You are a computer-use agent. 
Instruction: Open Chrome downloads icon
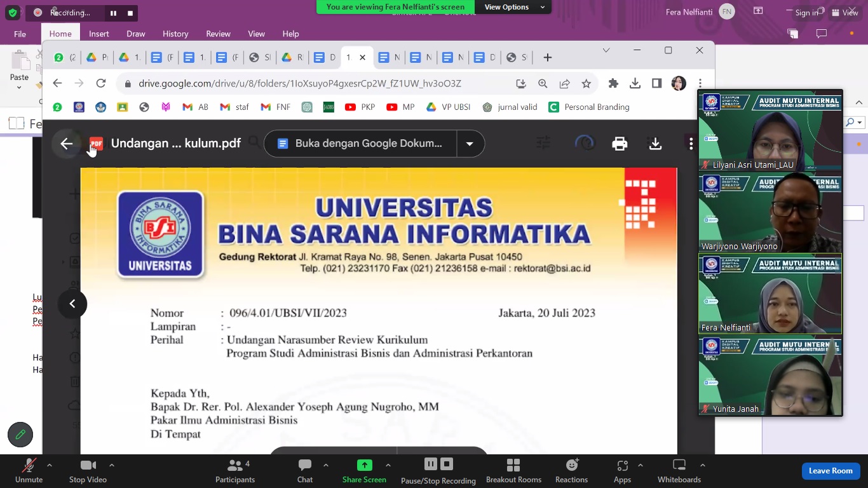click(635, 83)
